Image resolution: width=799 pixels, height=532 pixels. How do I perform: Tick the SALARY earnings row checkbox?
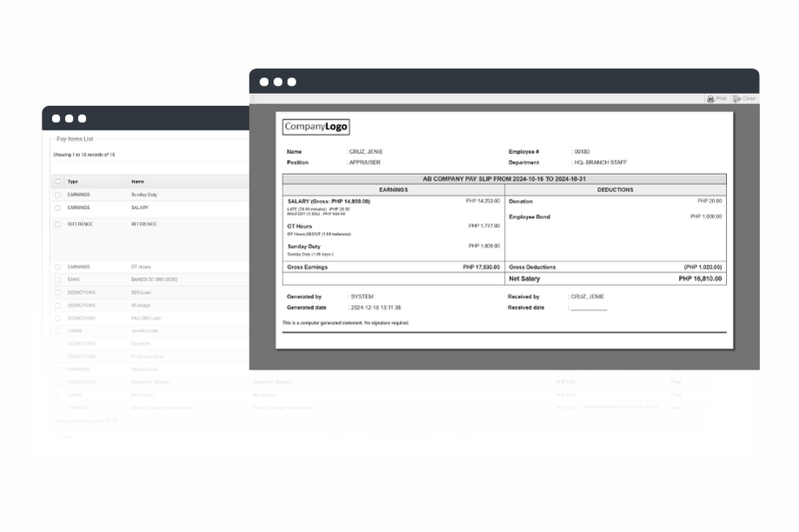point(58,208)
